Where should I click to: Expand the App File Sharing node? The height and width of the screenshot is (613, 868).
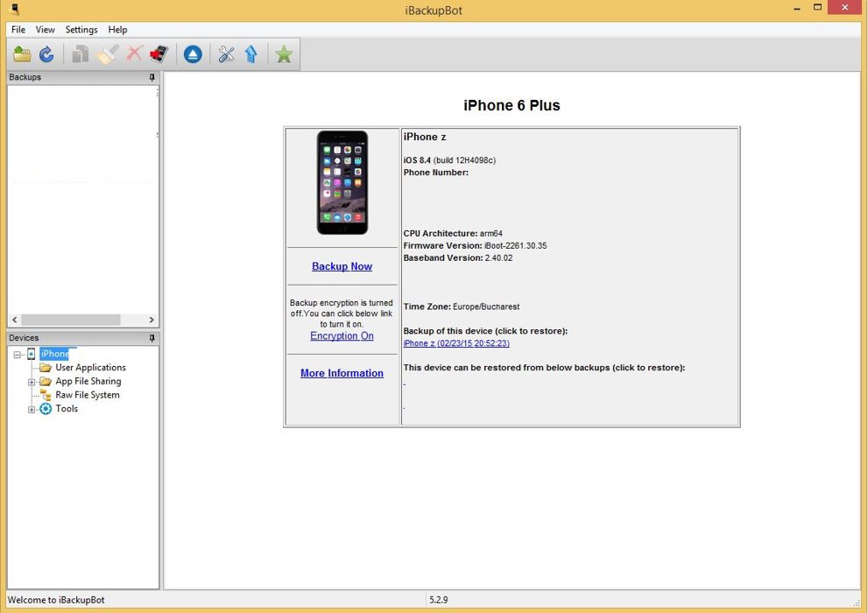click(32, 382)
